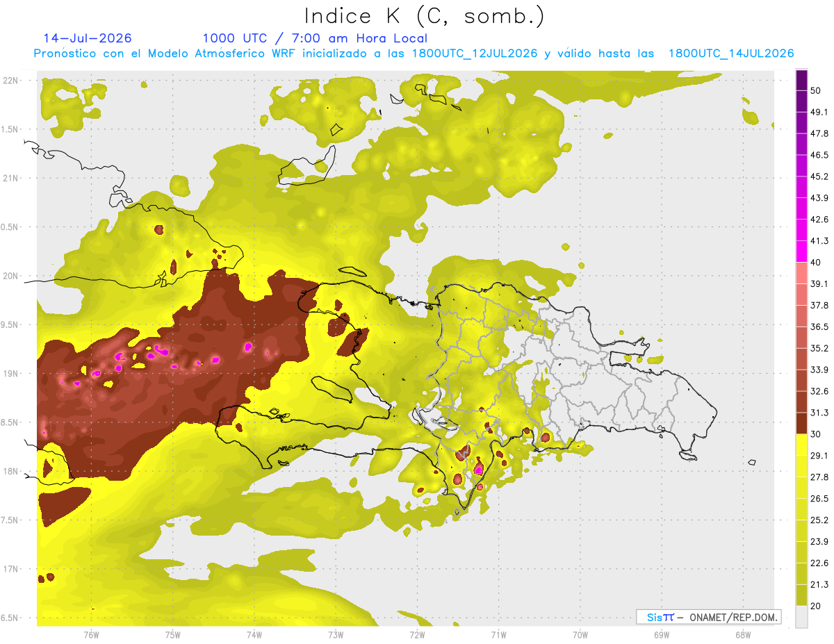The width and height of the screenshot is (834, 644).
Task: Click longitude label "72W"
Action: [417, 635]
